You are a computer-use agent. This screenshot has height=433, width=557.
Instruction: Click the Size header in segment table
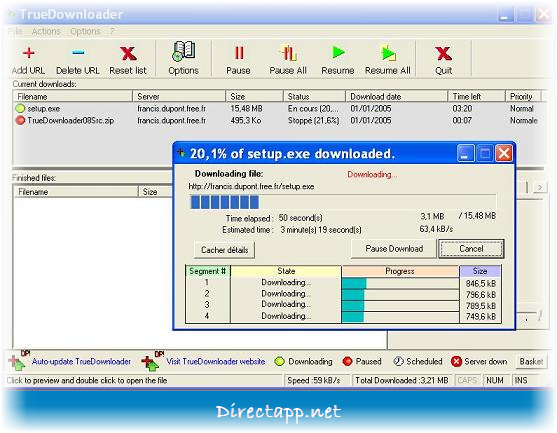(480, 271)
